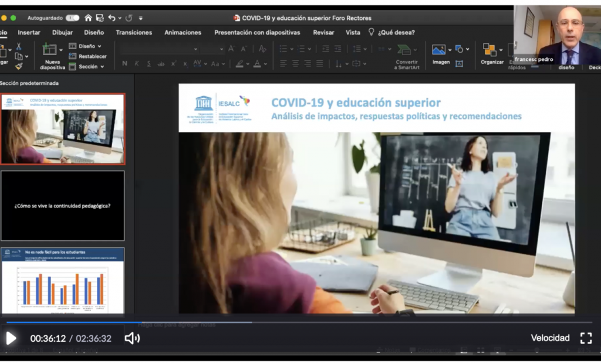Copy with the copy icon

(18, 57)
